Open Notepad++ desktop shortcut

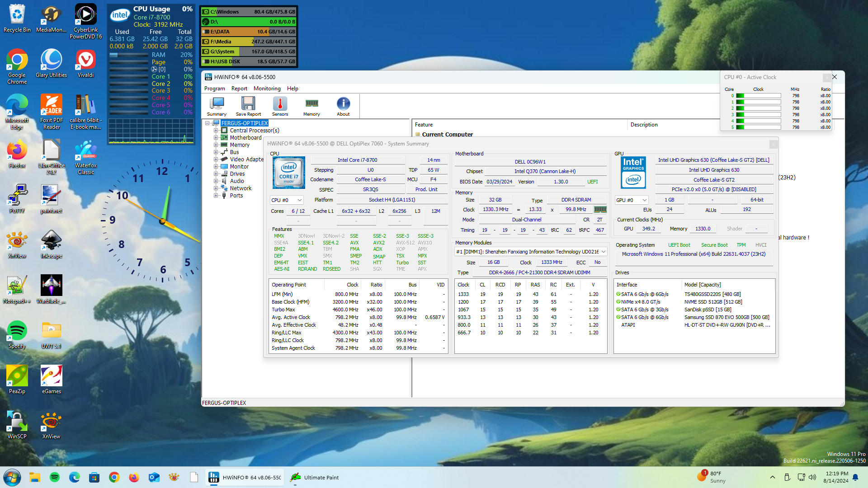click(17, 289)
